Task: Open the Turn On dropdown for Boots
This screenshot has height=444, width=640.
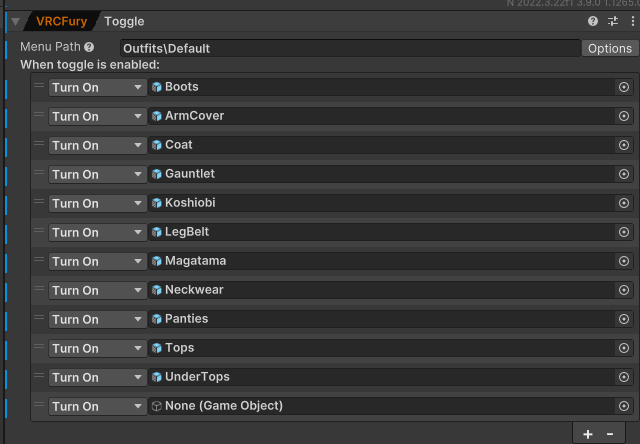Action: coord(98,87)
